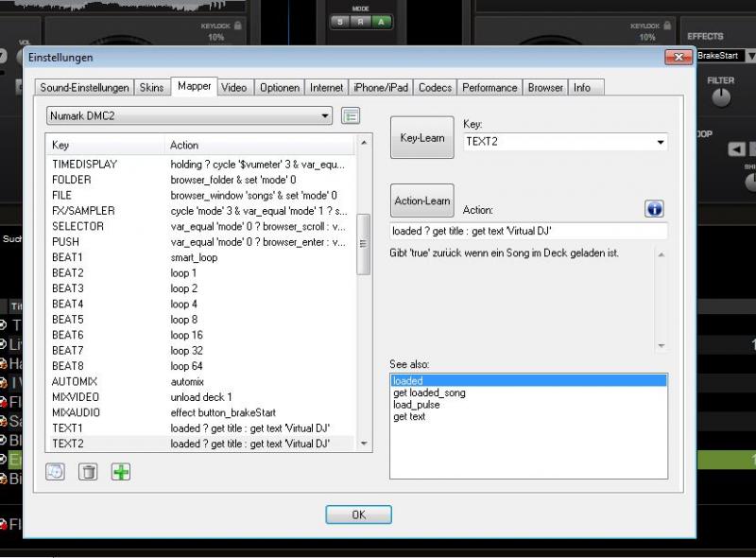Select 'get text' in See also list

click(528, 416)
